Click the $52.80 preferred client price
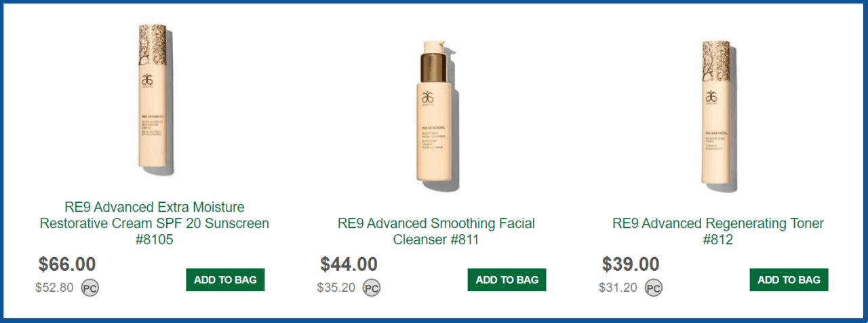The image size is (868, 323). click(54, 288)
